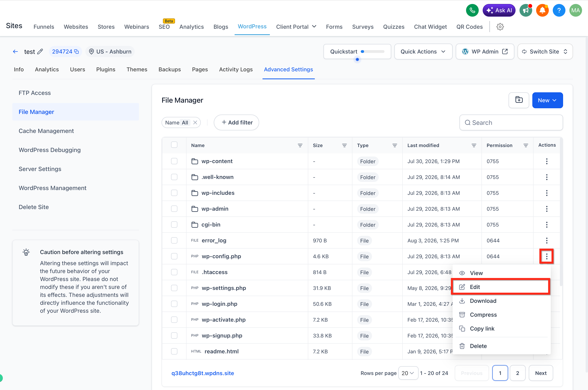Image resolution: width=588 pixels, height=390 pixels.
Task: Filter the Size column
Action: (x=344, y=145)
